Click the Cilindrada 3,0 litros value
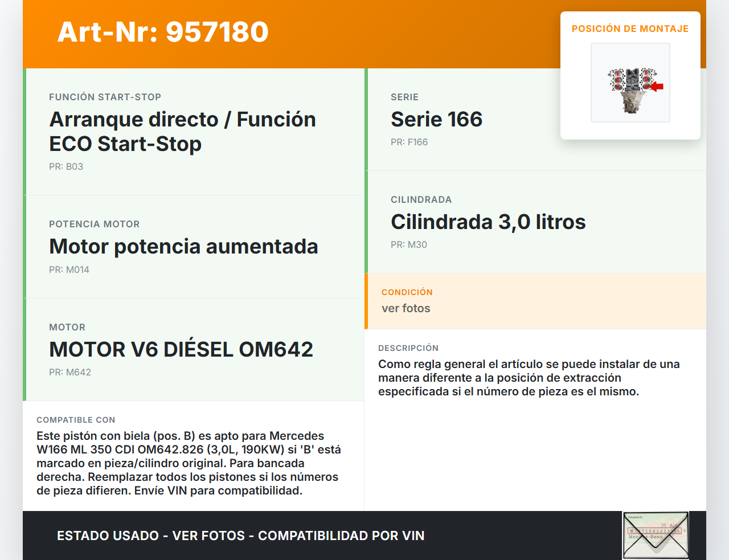Screen dimensions: 729x560 coord(488,222)
